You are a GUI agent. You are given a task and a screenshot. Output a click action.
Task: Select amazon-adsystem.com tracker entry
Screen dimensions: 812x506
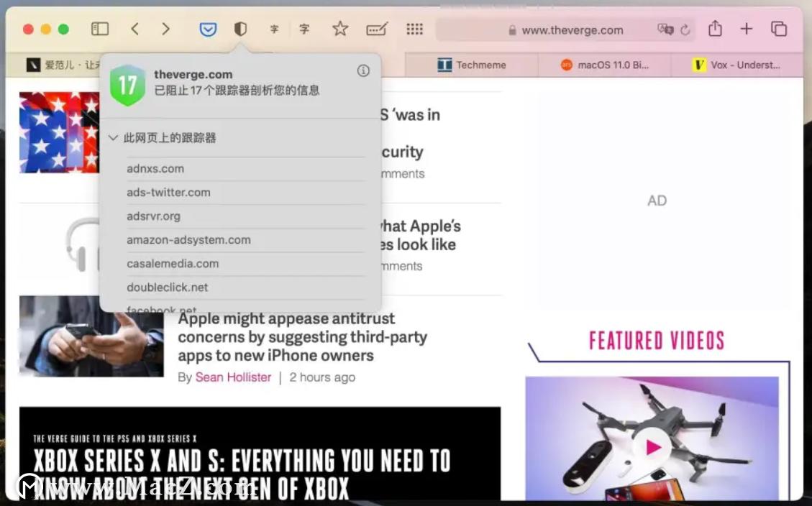tap(246, 240)
